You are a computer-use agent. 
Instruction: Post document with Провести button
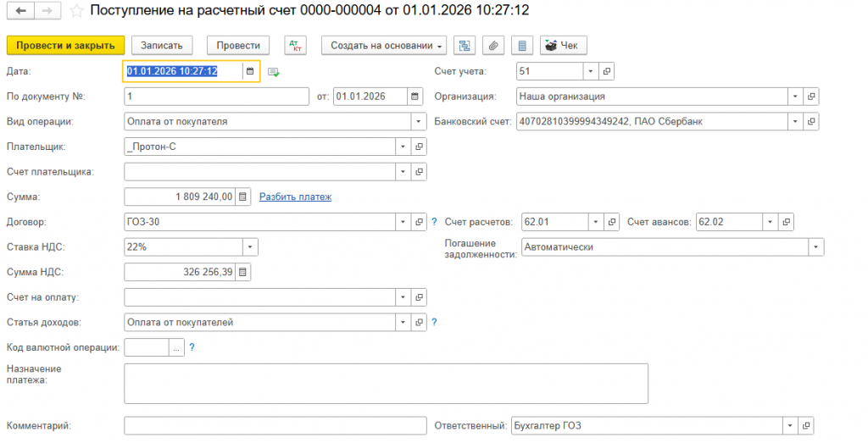(x=238, y=46)
